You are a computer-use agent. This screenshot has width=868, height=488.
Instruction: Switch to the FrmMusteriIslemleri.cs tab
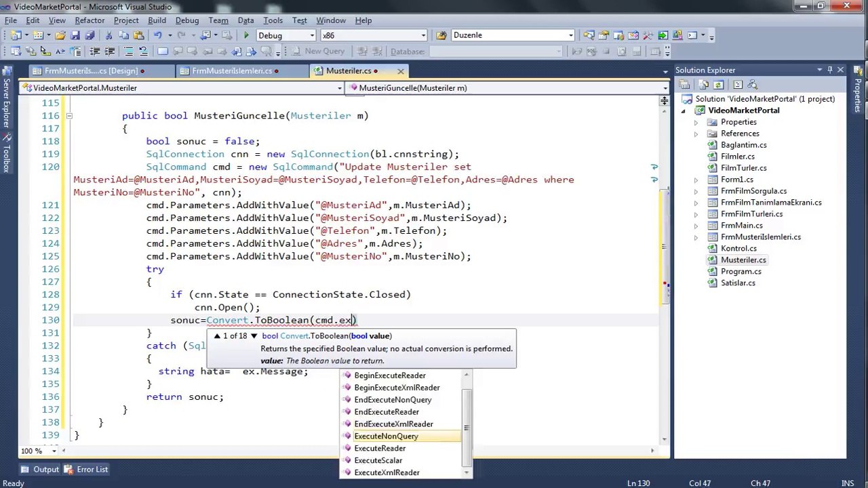click(x=231, y=70)
